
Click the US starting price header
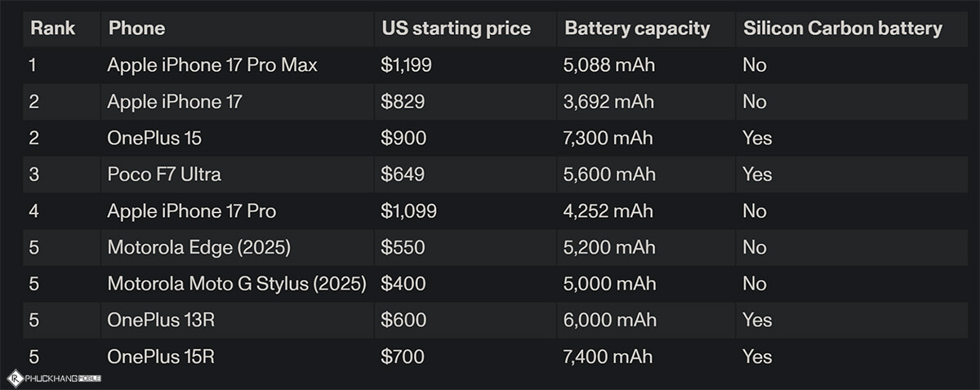point(456,29)
